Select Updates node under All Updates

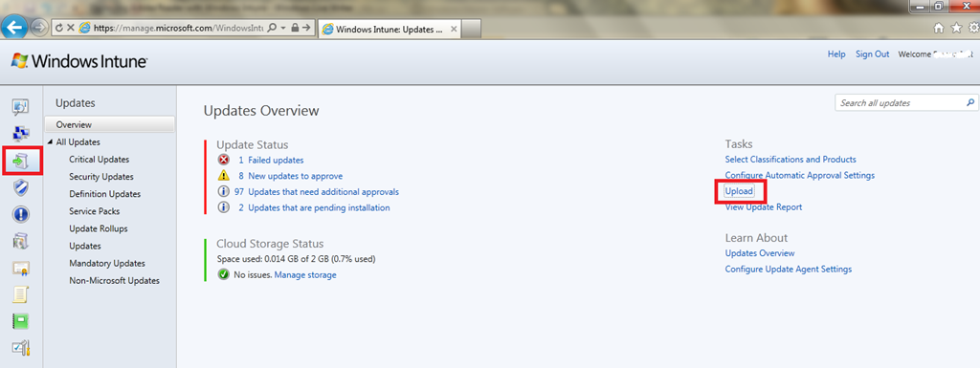[x=85, y=246]
